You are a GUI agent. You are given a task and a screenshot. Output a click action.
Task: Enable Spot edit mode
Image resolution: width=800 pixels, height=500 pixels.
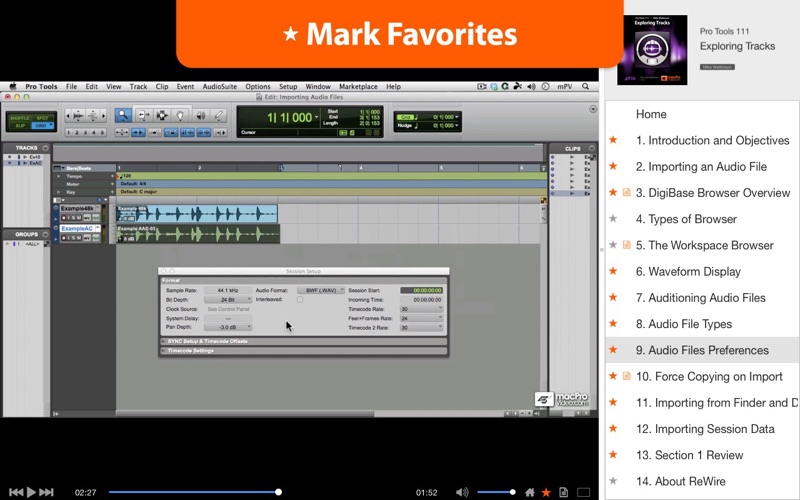click(42, 118)
